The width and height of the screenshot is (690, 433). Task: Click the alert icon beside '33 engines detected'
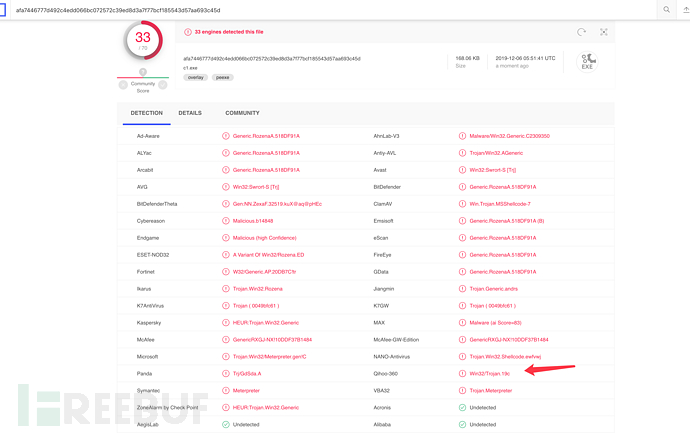(188, 32)
